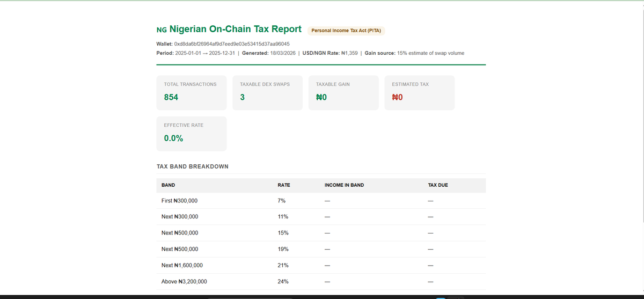Screen dimensions: 644x299
Task: Click the Personal Income Tax Act (PITA) badge
Action: (x=346, y=31)
